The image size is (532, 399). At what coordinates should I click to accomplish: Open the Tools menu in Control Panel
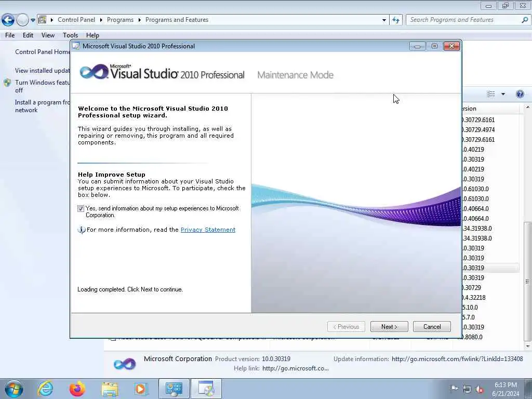pos(70,35)
